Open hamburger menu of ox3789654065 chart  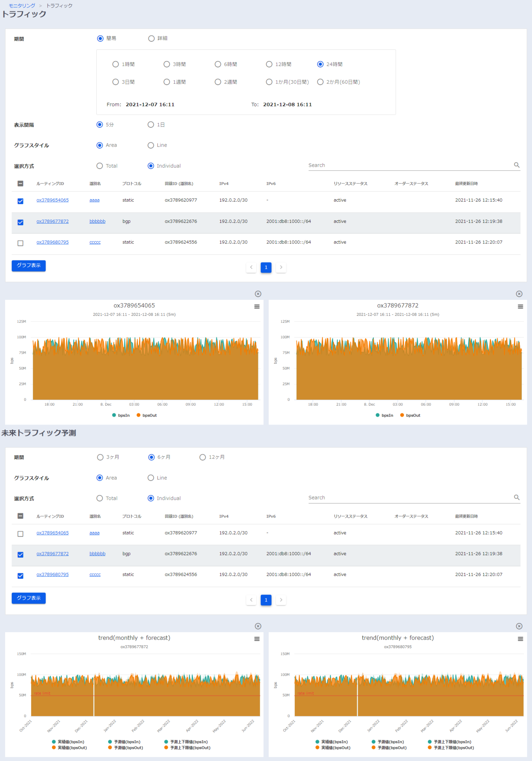257,307
